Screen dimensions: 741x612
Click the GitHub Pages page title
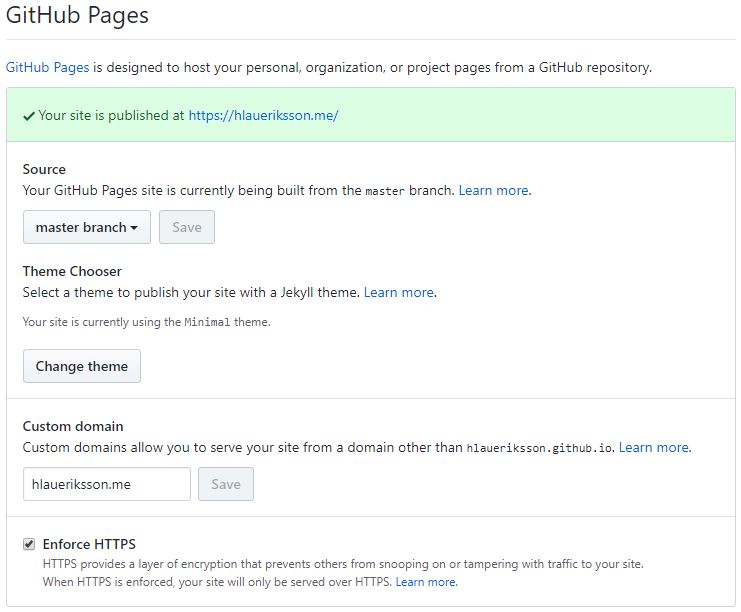click(x=77, y=15)
